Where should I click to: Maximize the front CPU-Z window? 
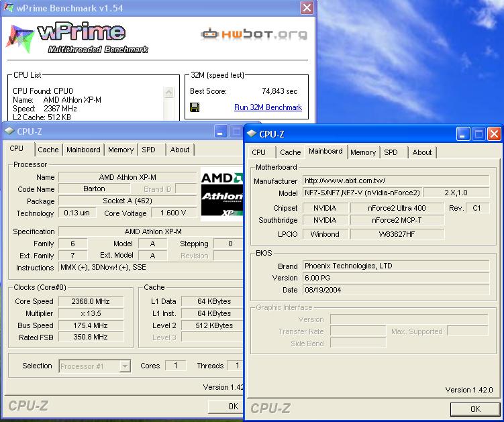pos(478,134)
